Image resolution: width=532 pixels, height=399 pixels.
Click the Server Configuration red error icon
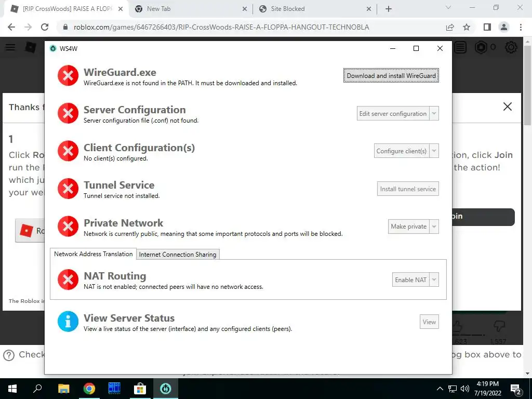pyautogui.click(x=68, y=113)
